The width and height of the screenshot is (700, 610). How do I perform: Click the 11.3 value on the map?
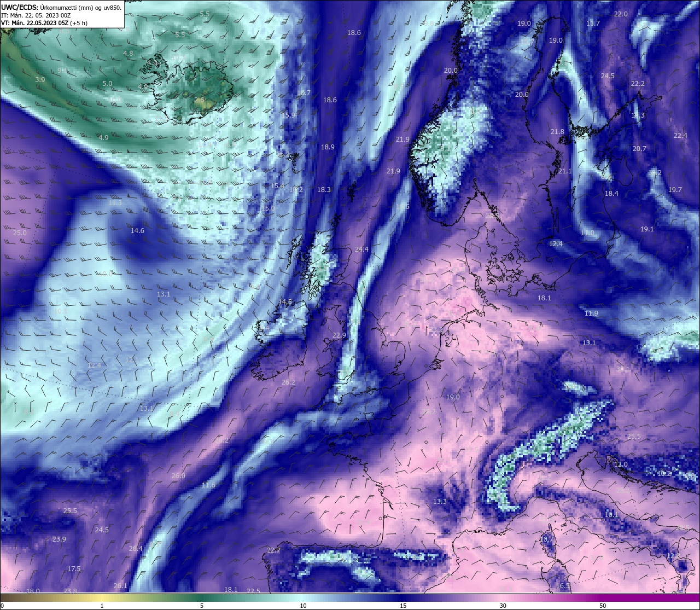pos(115,203)
